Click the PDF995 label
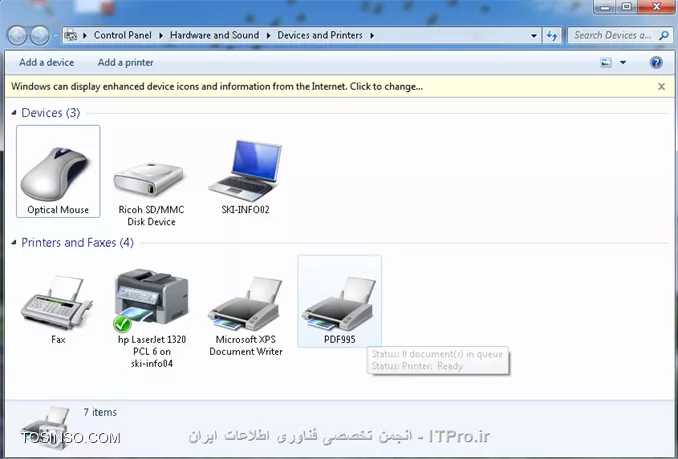Viewport: 678px width, 459px height. point(339,340)
